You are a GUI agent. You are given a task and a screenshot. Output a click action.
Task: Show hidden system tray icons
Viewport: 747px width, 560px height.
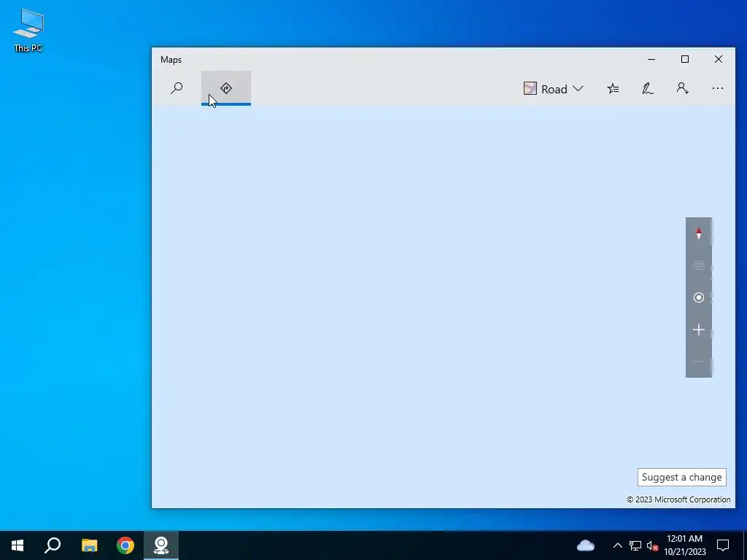[617, 545]
